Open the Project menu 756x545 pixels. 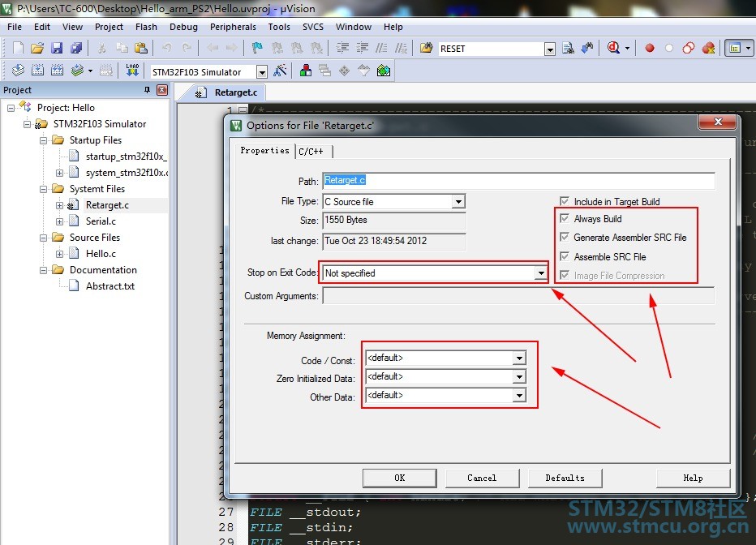pyautogui.click(x=109, y=27)
